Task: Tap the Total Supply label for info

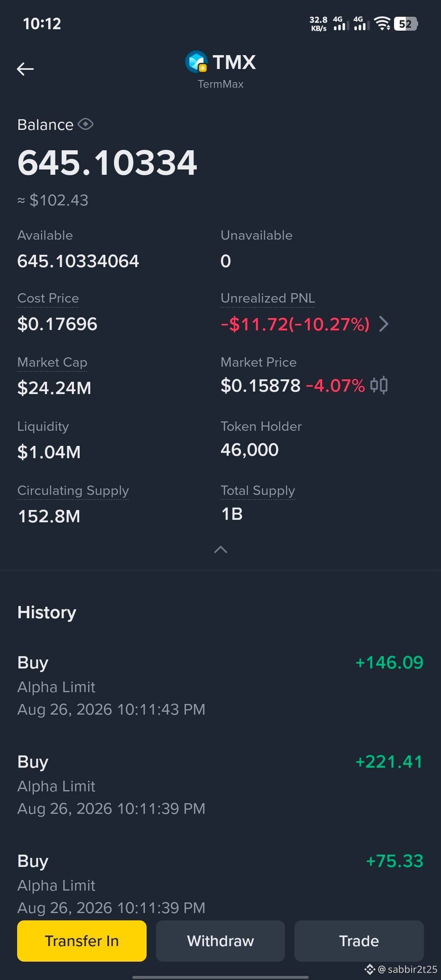Action: point(258,490)
